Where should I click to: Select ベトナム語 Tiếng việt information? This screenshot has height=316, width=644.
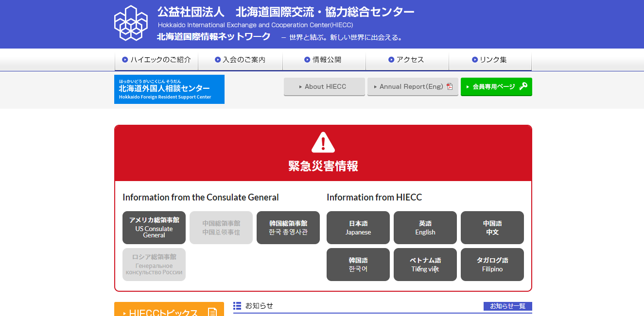click(x=425, y=265)
